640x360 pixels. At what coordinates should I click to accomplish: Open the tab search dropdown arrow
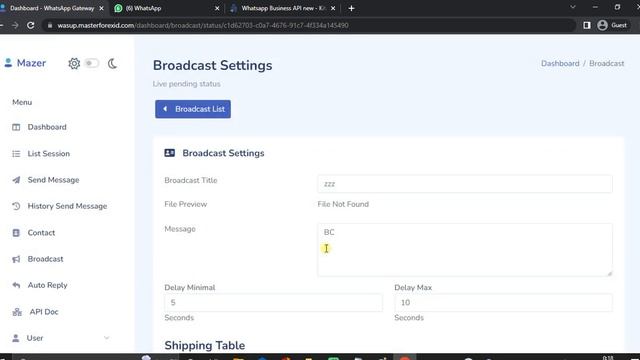573,7
